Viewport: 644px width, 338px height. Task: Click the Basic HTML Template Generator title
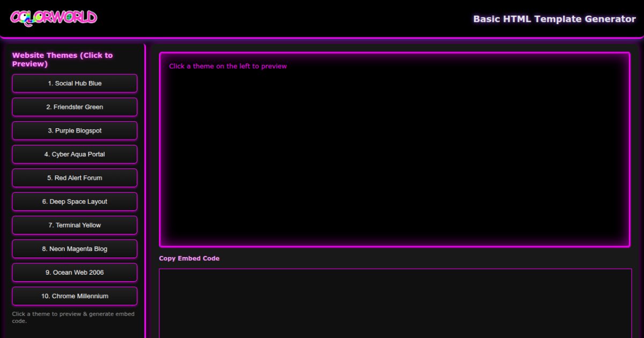tap(554, 19)
